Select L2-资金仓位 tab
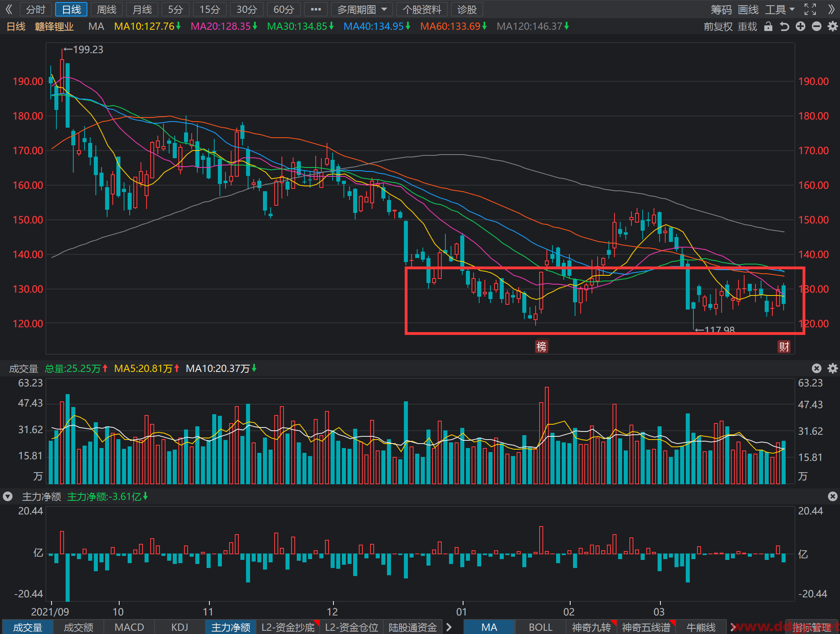840x634 pixels. pos(352,627)
